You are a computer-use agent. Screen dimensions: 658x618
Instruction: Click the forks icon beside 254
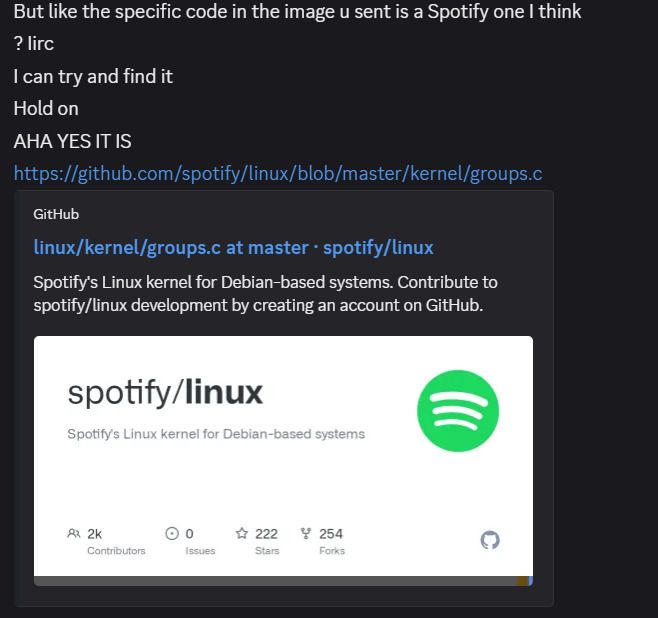click(x=306, y=533)
